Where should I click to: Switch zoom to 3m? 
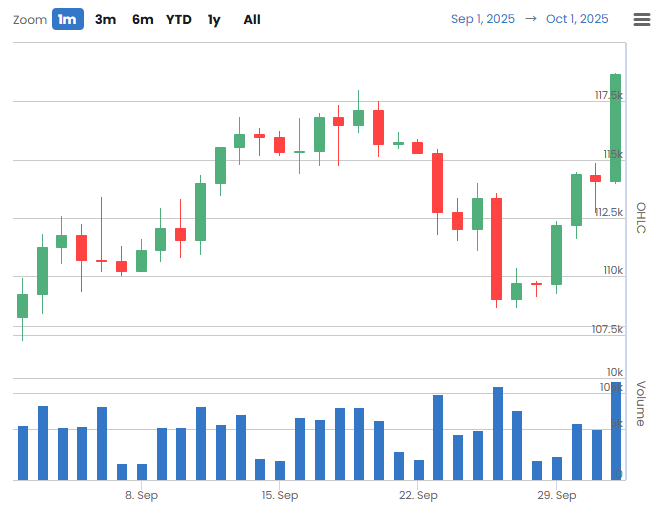pos(105,19)
